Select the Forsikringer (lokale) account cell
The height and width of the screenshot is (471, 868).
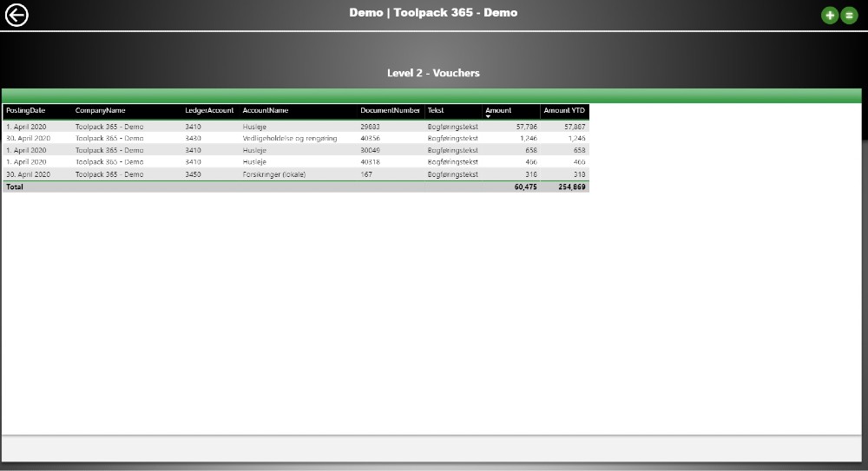tap(274, 174)
